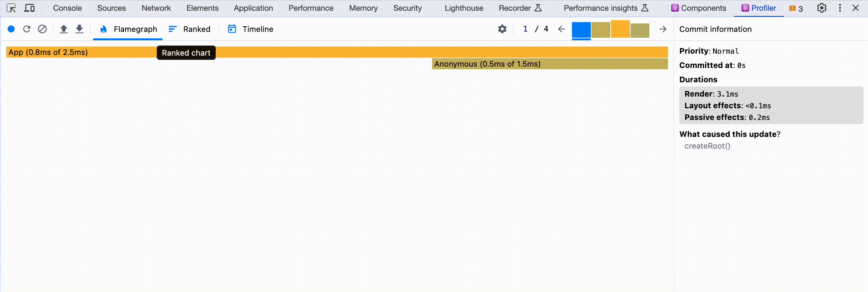868x292 pixels.
Task: Start profiling with the blue record button
Action: pyautogui.click(x=11, y=29)
